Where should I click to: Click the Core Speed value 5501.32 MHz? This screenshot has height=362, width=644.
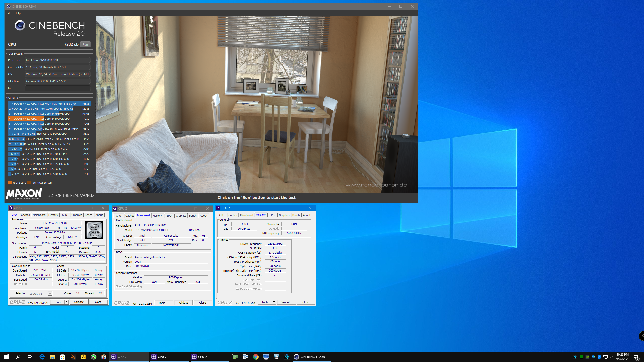click(x=41, y=270)
